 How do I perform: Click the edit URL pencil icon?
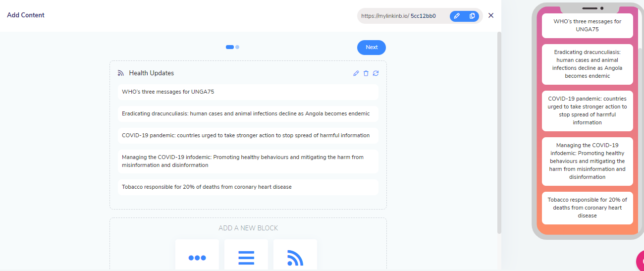coord(457,16)
